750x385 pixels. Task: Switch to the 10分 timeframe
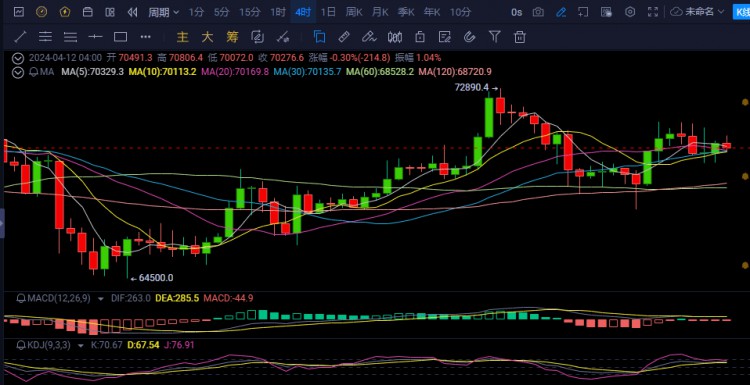pos(460,12)
